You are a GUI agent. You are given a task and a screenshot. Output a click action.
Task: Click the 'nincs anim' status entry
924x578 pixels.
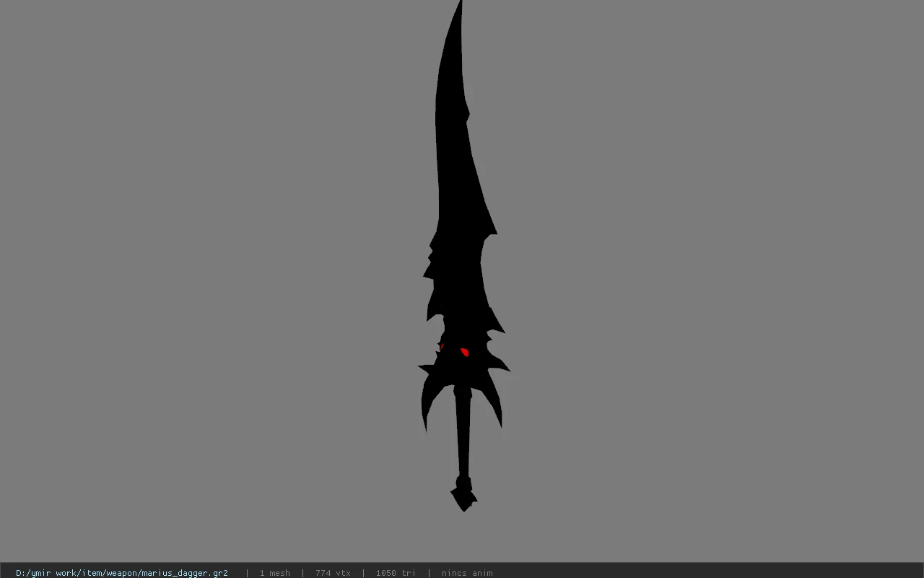pos(467,573)
